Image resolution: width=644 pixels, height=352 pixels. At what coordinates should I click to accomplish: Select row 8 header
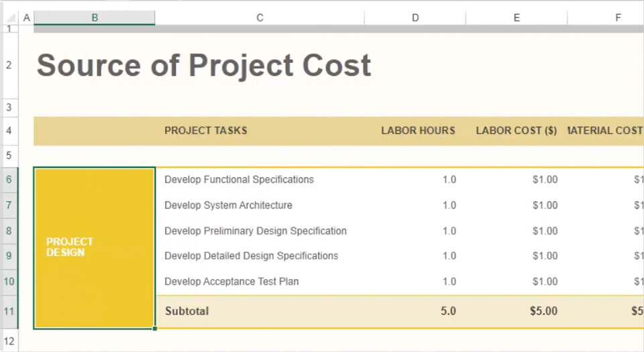[9, 231]
